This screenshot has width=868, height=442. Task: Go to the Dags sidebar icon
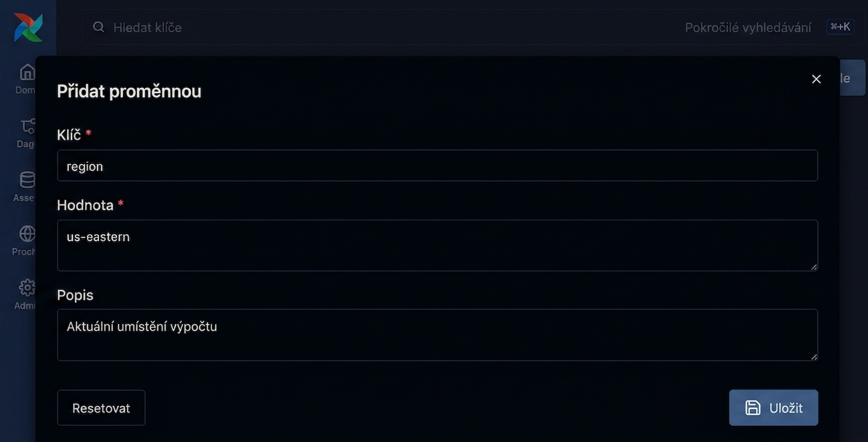[x=28, y=126]
